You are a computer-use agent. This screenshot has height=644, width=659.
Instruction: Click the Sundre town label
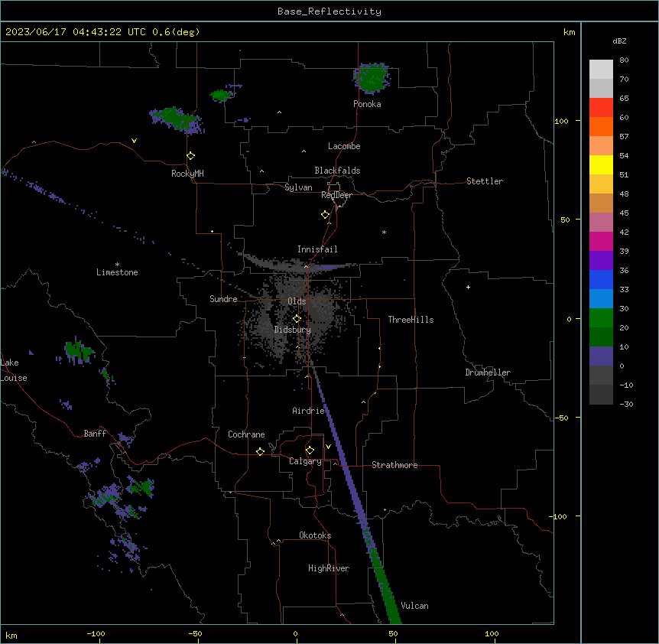pos(223,299)
